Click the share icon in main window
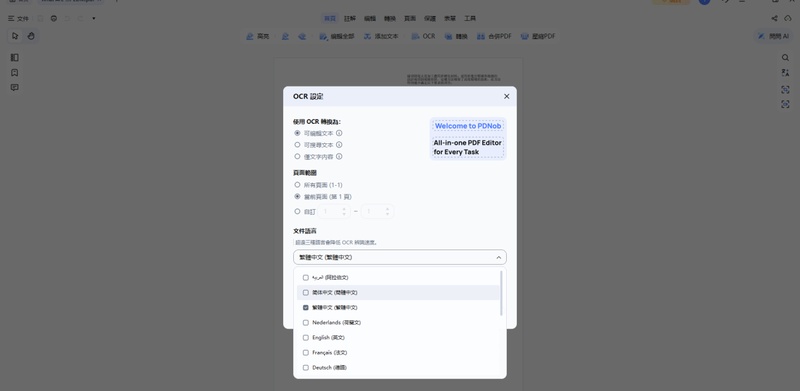This screenshot has height=391, width=800. tap(774, 18)
